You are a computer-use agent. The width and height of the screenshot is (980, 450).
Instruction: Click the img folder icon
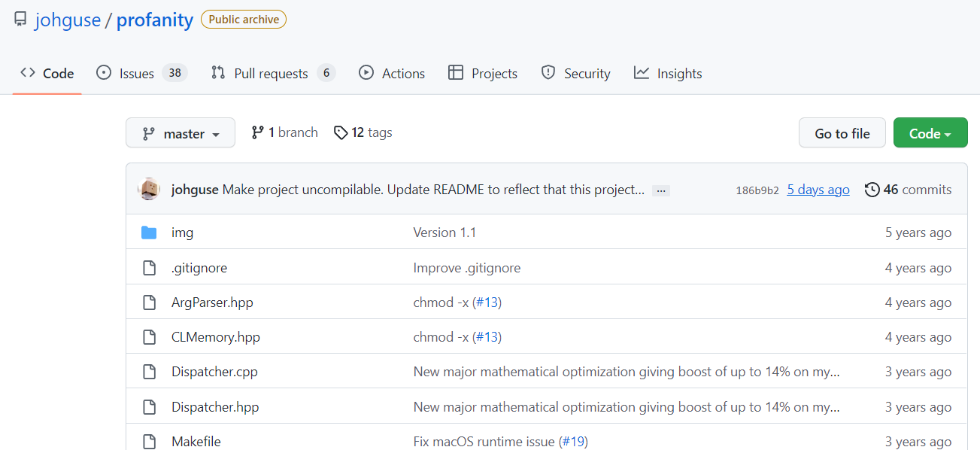click(149, 233)
